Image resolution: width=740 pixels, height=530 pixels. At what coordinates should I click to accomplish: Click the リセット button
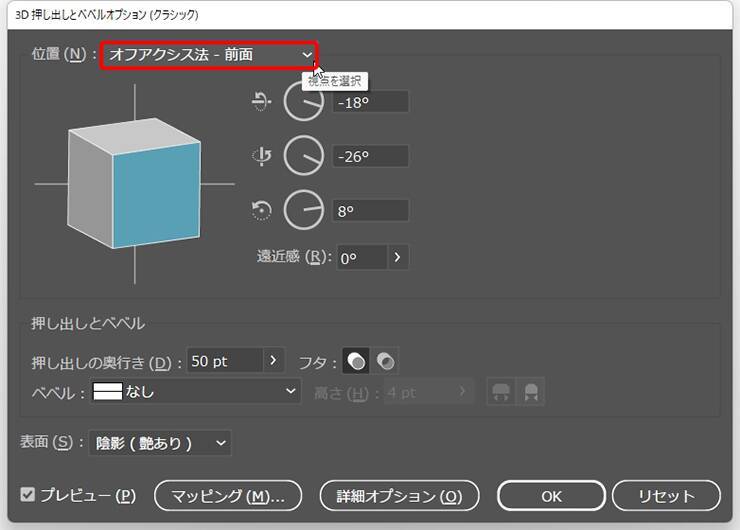tap(666, 495)
